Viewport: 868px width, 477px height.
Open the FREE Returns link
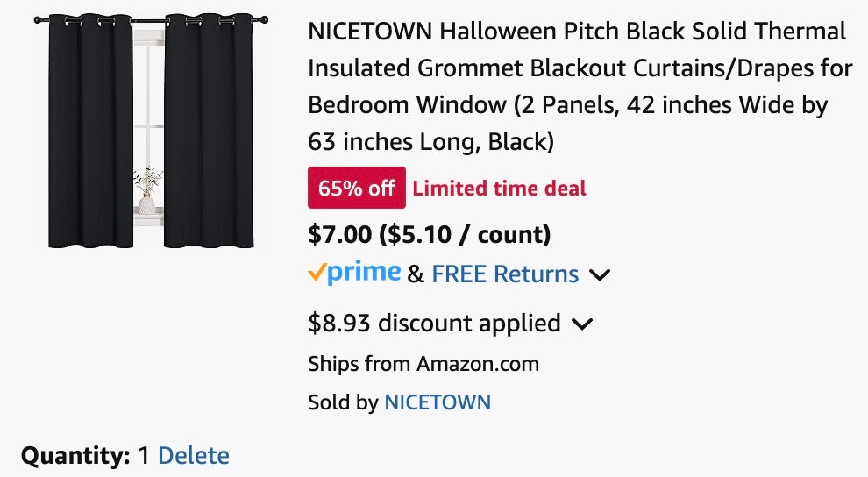pyautogui.click(x=505, y=274)
